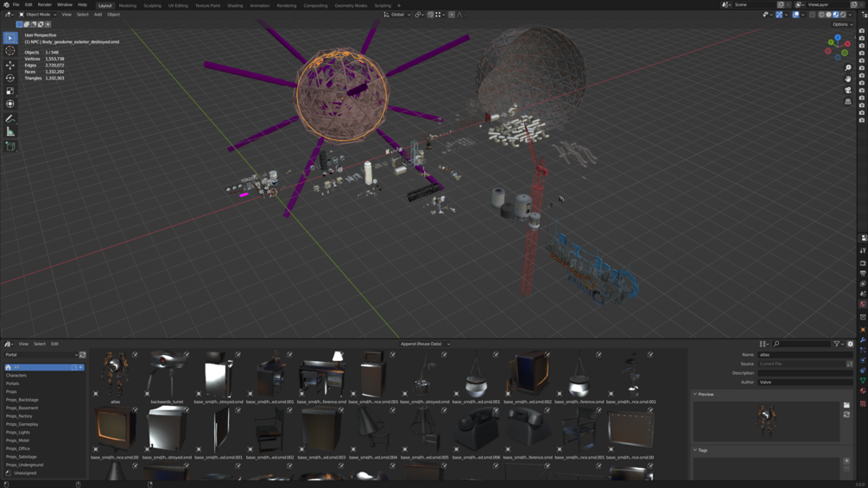Click the asset Name field containing atlas
This screenshot has height=488, width=868.
[x=805, y=355]
